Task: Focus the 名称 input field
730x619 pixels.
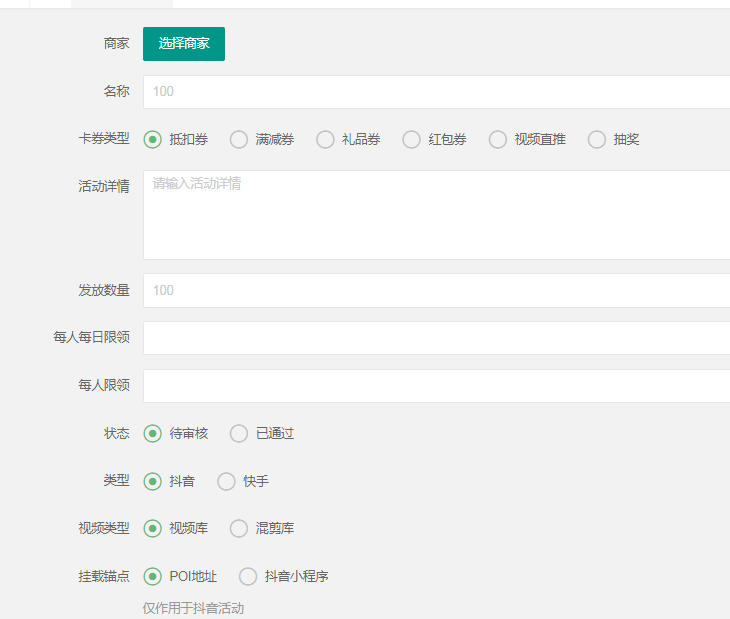Action: [436, 92]
